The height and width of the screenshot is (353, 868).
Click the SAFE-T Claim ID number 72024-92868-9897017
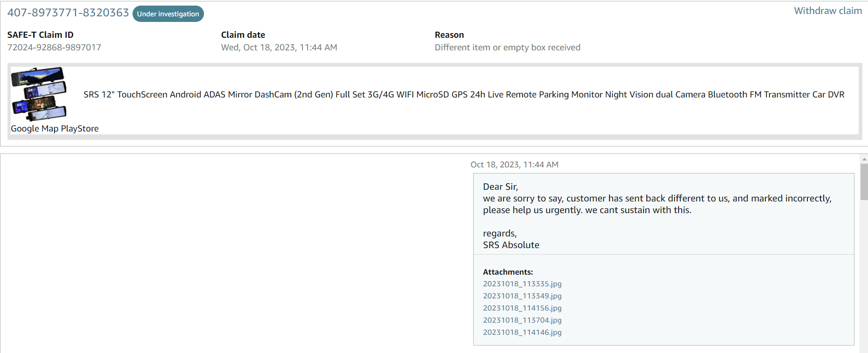point(54,48)
